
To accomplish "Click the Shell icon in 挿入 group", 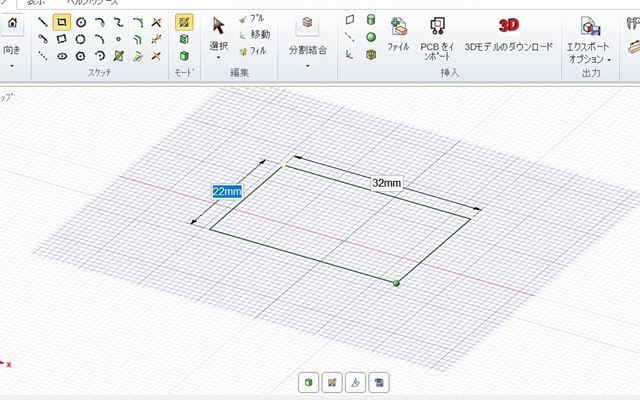I will point(371,54).
